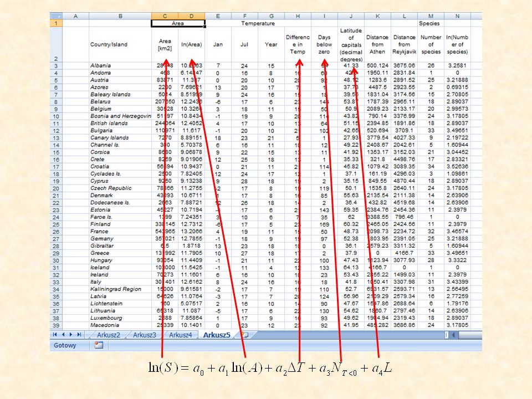
Task: Click the macro recording icon in the status bar
Action: pyautogui.click(x=99, y=345)
